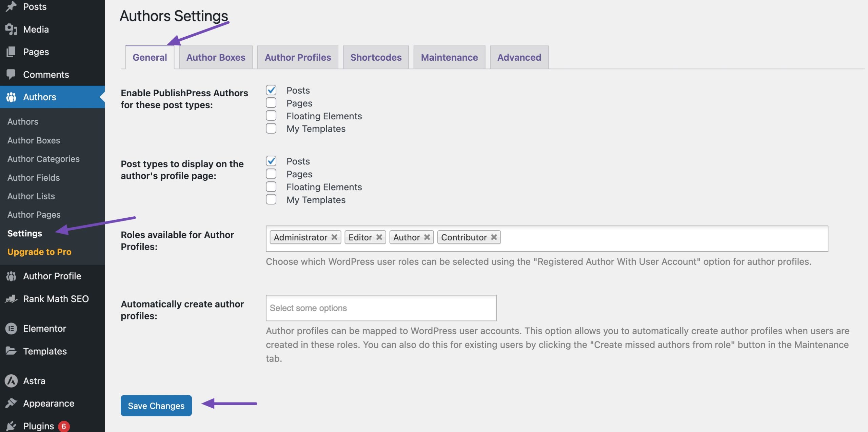Open Elementor via its sidebar icon

[x=11, y=328]
